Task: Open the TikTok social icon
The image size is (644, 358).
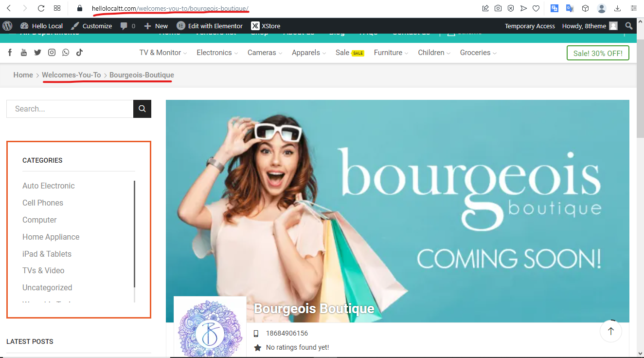Action: coord(79,53)
